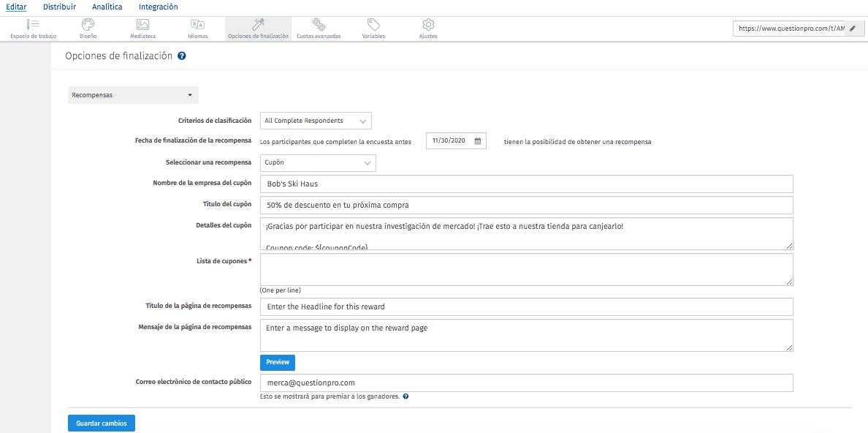Viewport: 868px width, 433px height.
Task: Click the Guardar cambios button
Action: coord(101,423)
